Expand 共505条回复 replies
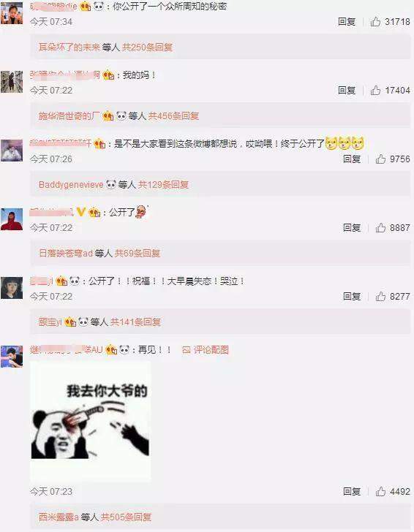414x532 pixels. 126,517
